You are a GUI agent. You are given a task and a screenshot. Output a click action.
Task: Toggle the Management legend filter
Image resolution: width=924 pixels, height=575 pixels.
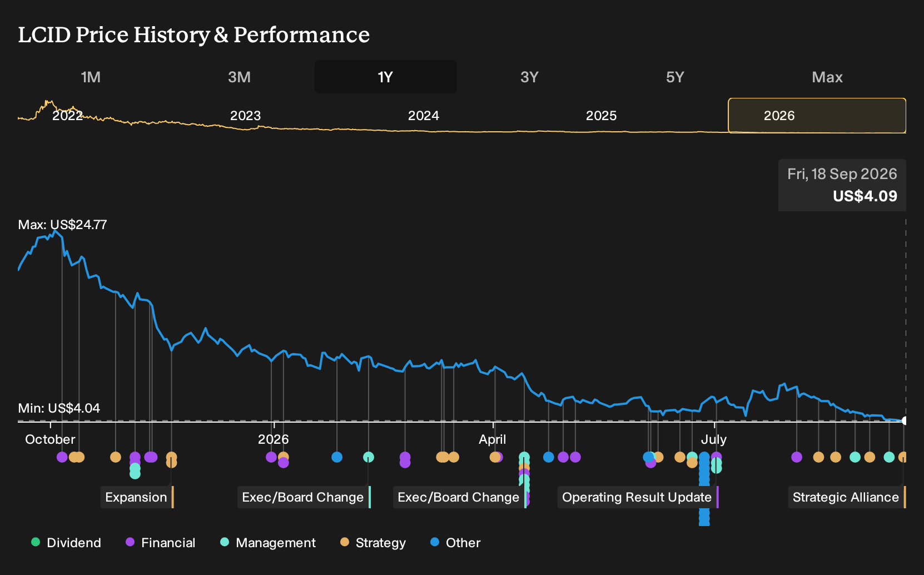[268, 543]
